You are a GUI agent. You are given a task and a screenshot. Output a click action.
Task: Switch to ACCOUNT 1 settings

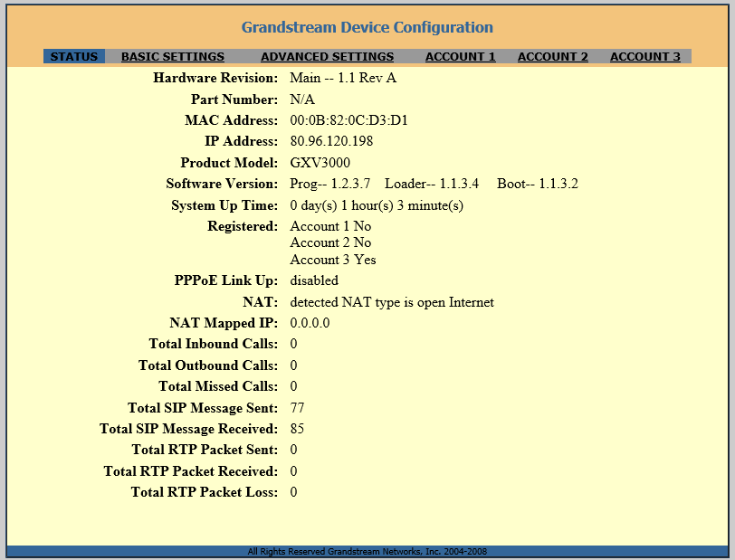point(461,56)
